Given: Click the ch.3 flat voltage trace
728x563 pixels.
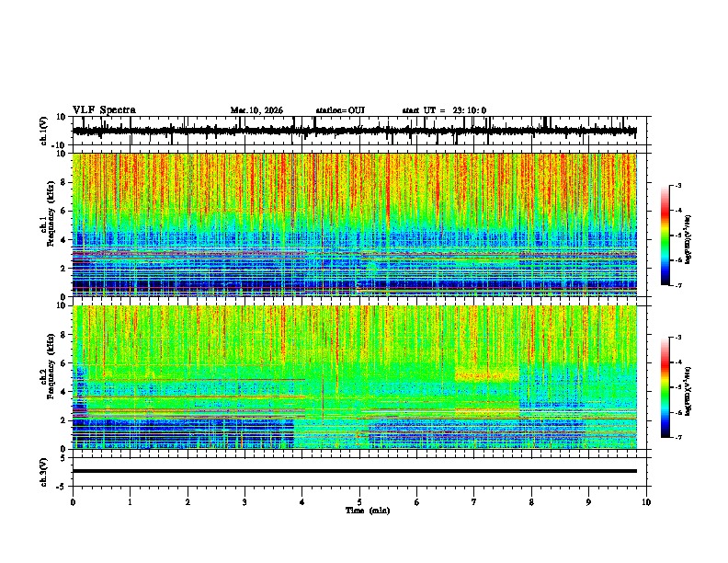Looking at the screenshot, I should point(354,471).
